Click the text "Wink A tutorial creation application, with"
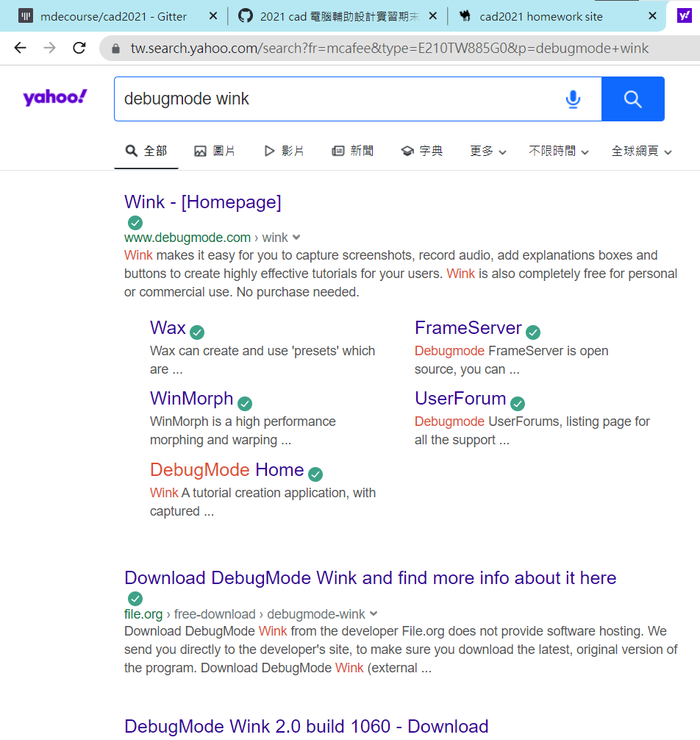This screenshot has height=740, width=700. [x=262, y=493]
